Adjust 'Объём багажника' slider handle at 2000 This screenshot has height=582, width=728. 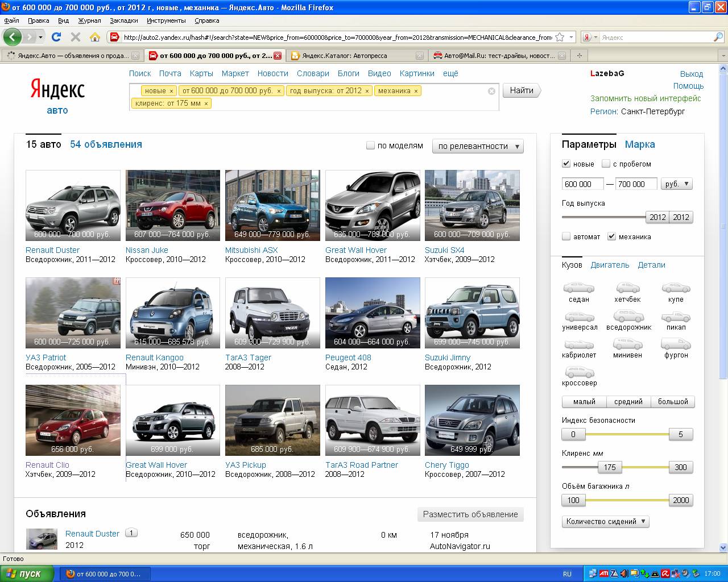tap(681, 500)
